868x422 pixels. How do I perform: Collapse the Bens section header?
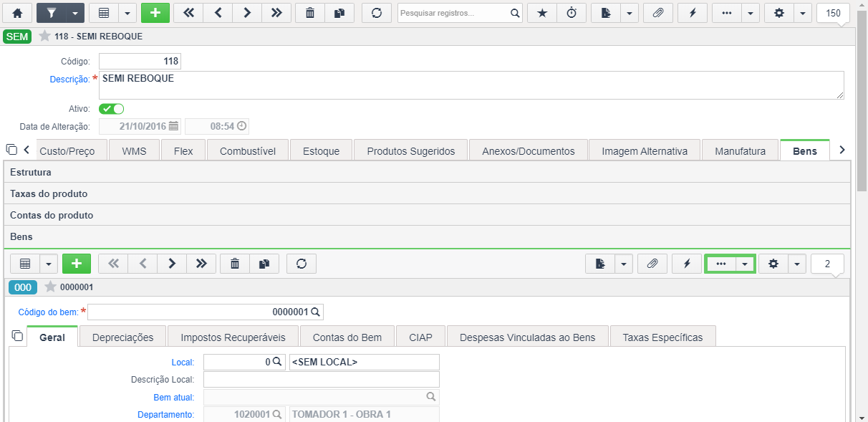[x=428, y=236]
